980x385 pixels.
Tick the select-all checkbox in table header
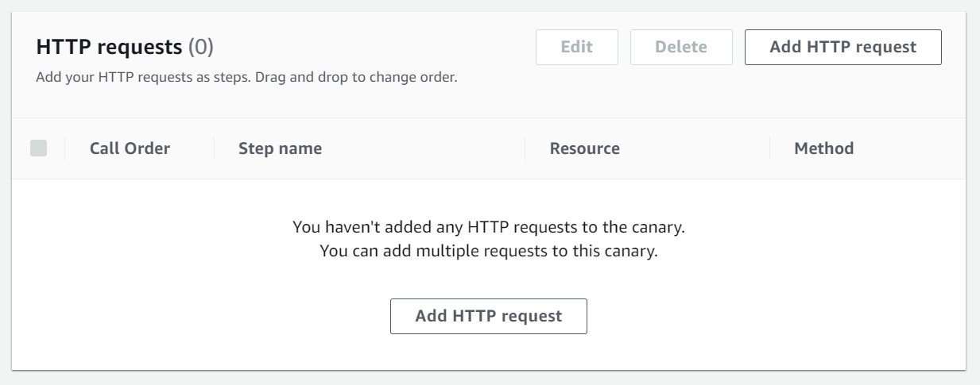(38, 148)
